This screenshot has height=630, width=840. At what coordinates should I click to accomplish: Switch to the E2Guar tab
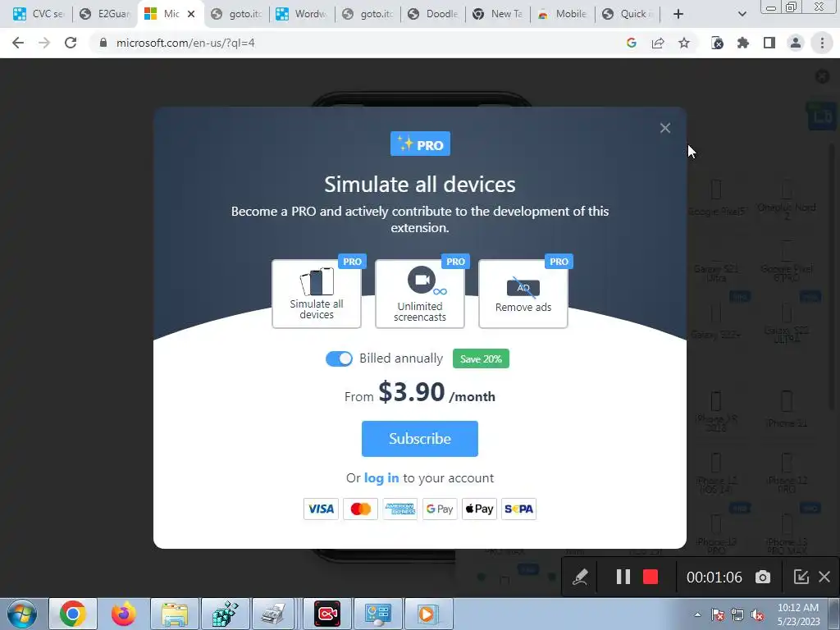(106, 14)
